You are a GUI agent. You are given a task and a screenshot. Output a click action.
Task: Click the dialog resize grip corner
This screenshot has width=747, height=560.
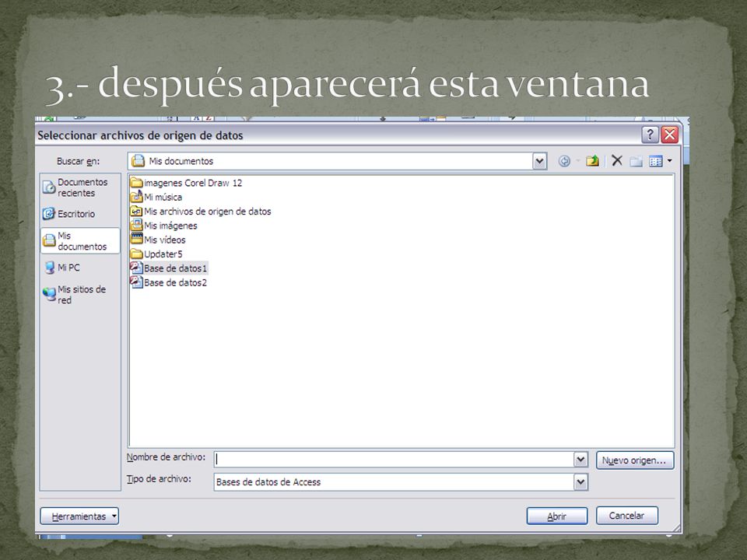pos(676,527)
